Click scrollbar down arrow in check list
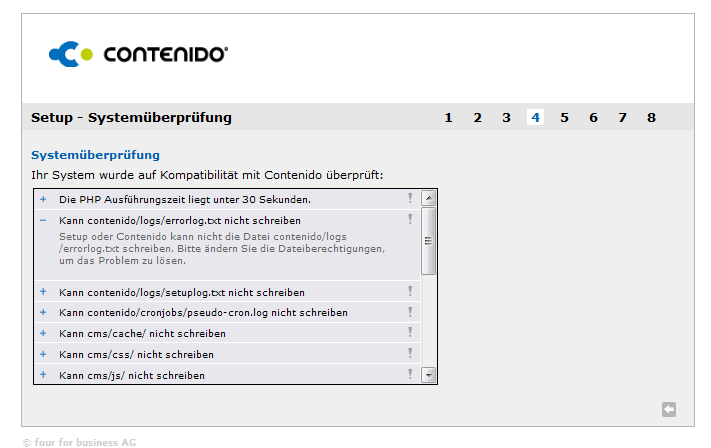The height and width of the screenshot is (448, 711). point(429,375)
